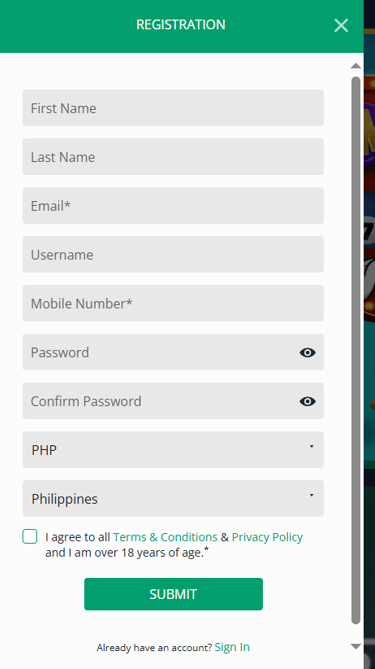Show password using the eye icon in Password field
375x669 pixels.
click(307, 352)
